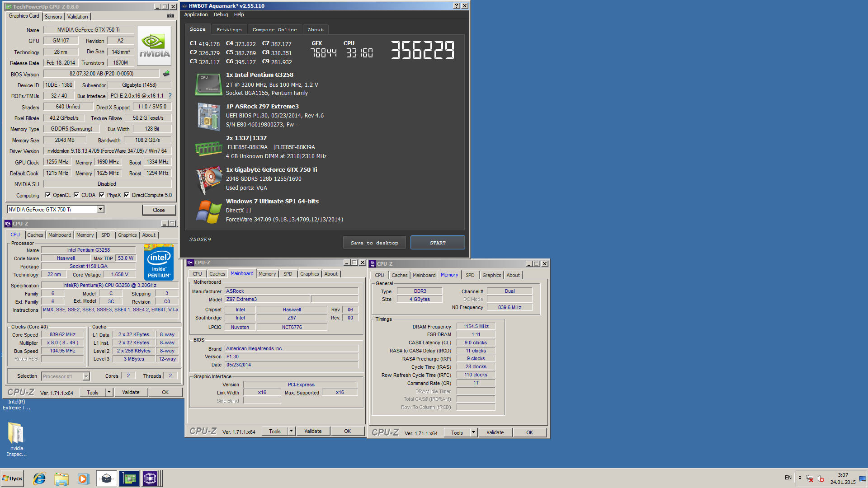Click the Close button in GPU-Z
Image resolution: width=868 pixels, height=488 pixels.
(x=159, y=210)
